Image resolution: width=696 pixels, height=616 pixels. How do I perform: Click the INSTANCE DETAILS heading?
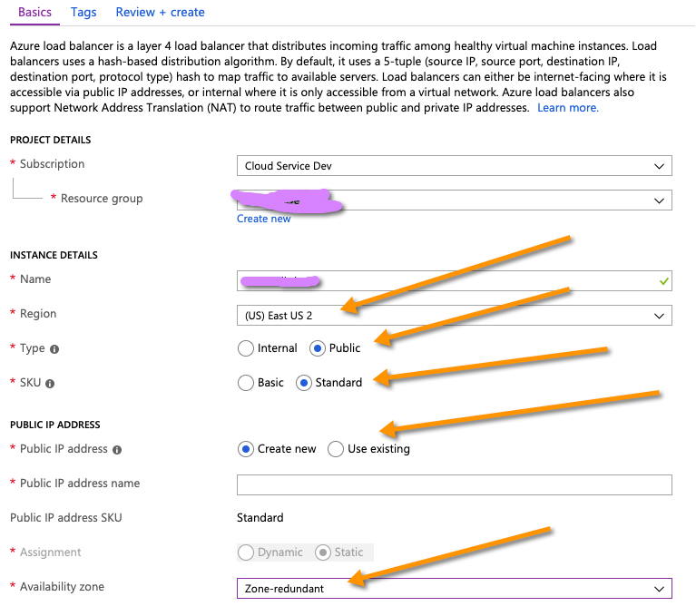[54, 255]
